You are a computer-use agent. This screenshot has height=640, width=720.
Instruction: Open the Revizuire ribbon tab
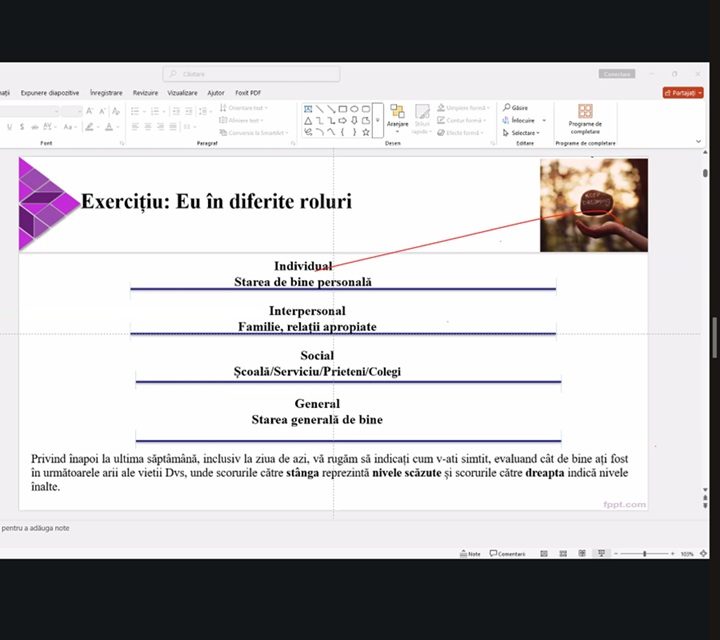[x=145, y=92]
